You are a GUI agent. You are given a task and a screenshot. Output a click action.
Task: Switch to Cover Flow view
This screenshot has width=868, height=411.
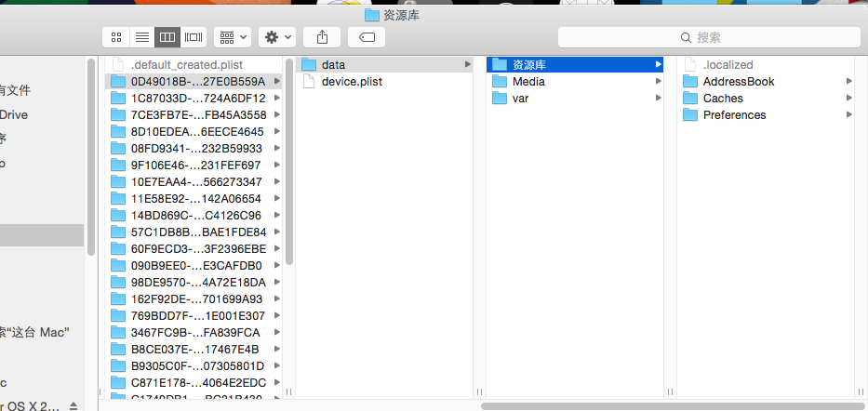pyautogui.click(x=194, y=37)
